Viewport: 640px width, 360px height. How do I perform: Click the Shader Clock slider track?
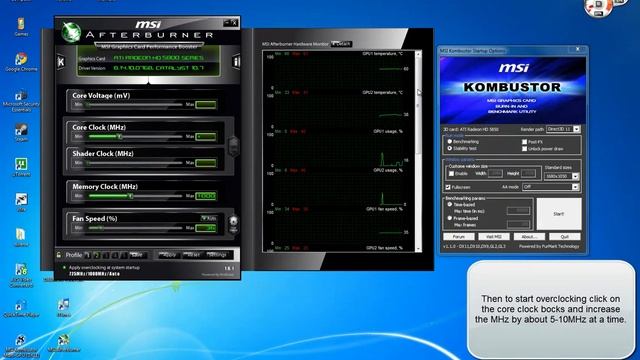coord(135,163)
